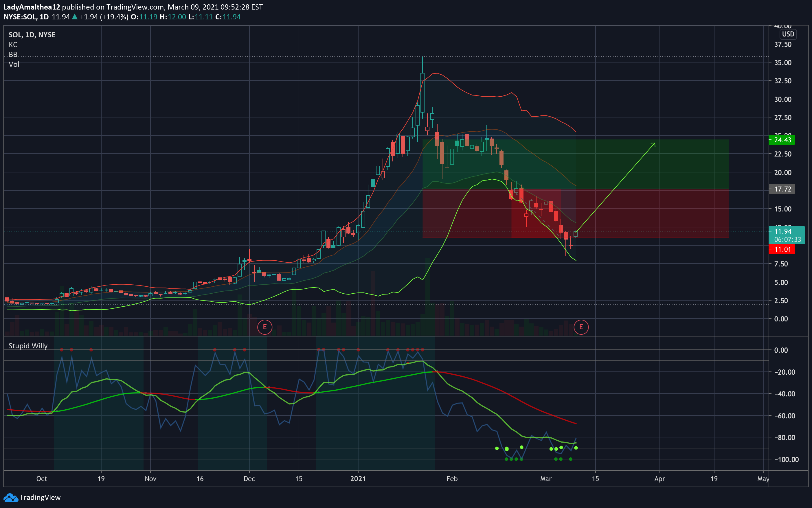Image resolution: width=812 pixels, height=508 pixels.
Task: Click the December earnings E marker
Action: tap(264, 327)
